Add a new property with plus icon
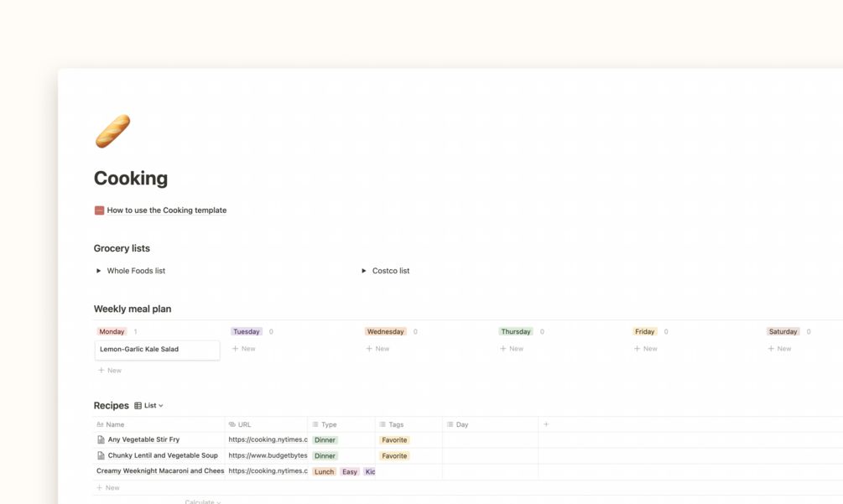Screen dimensions: 843x504 [546, 424]
